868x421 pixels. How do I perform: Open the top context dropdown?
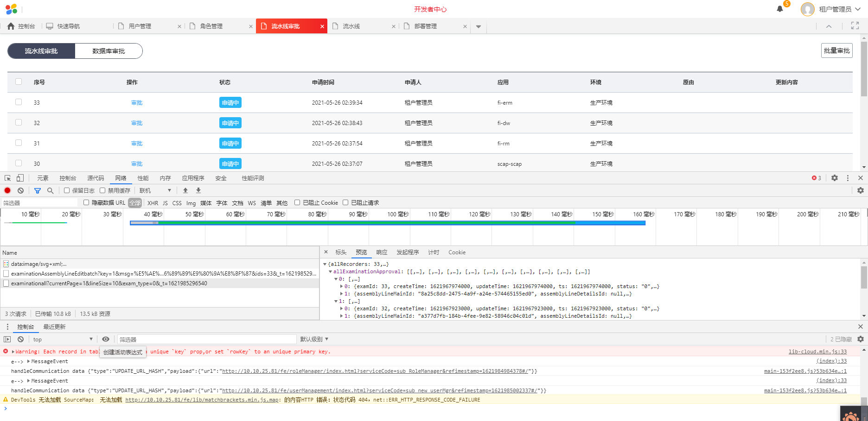pyautogui.click(x=63, y=339)
